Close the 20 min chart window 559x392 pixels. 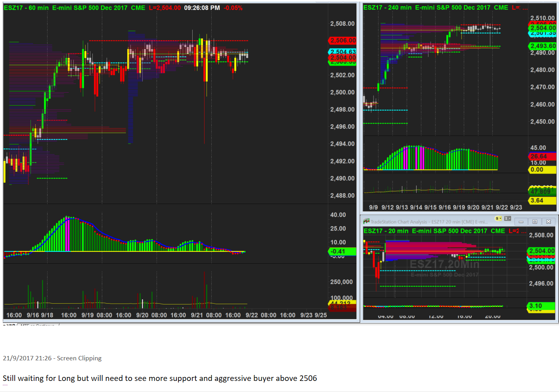click(x=548, y=222)
